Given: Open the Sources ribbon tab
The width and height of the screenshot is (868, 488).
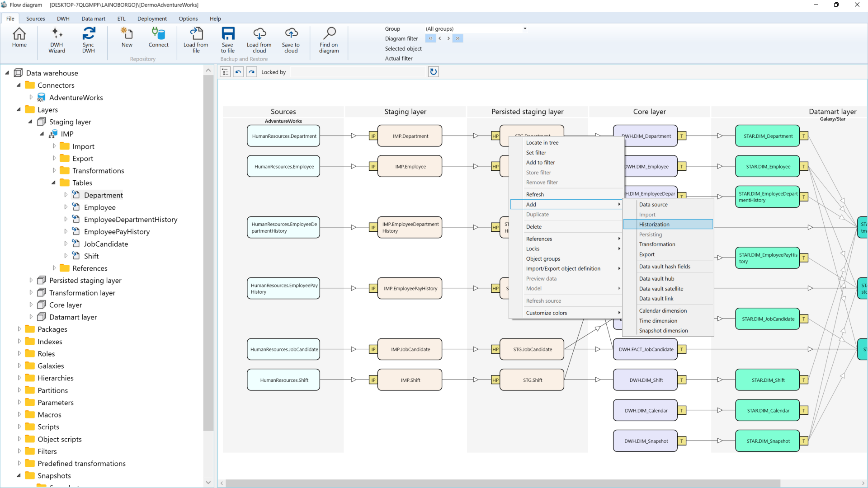Looking at the screenshot, I should click(35, 19).
